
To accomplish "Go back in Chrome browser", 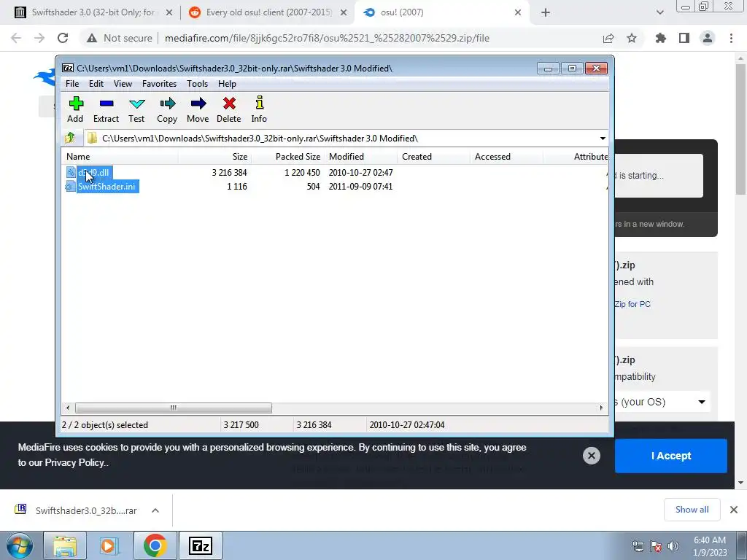I will [x=16, y=38].
